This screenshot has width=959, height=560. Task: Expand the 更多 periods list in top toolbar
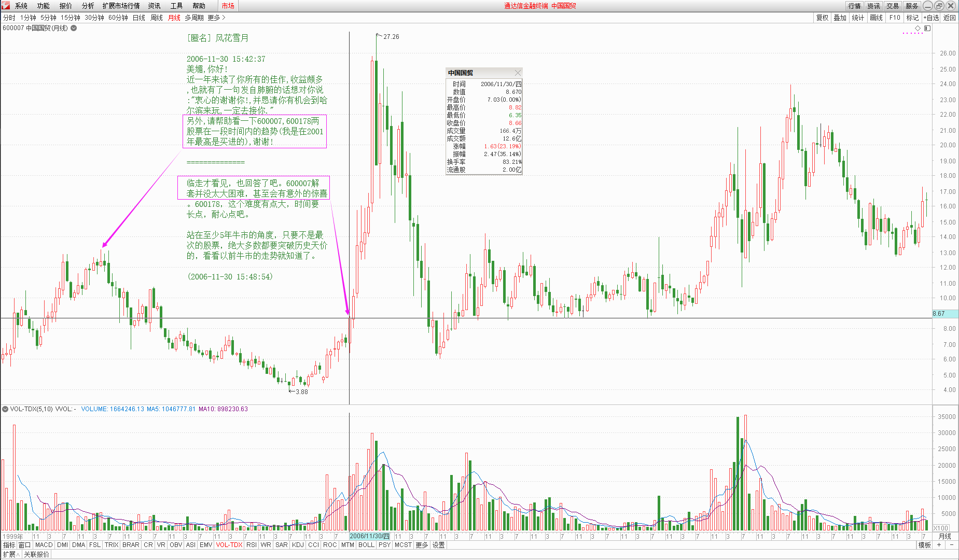tap(216, 18)
